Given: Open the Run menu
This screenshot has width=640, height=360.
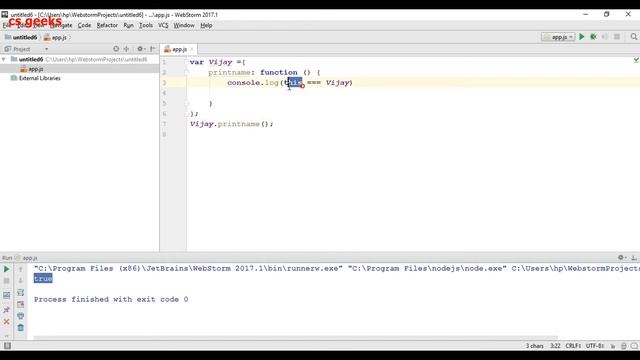Looking at the screenshot, I should 128,25.
